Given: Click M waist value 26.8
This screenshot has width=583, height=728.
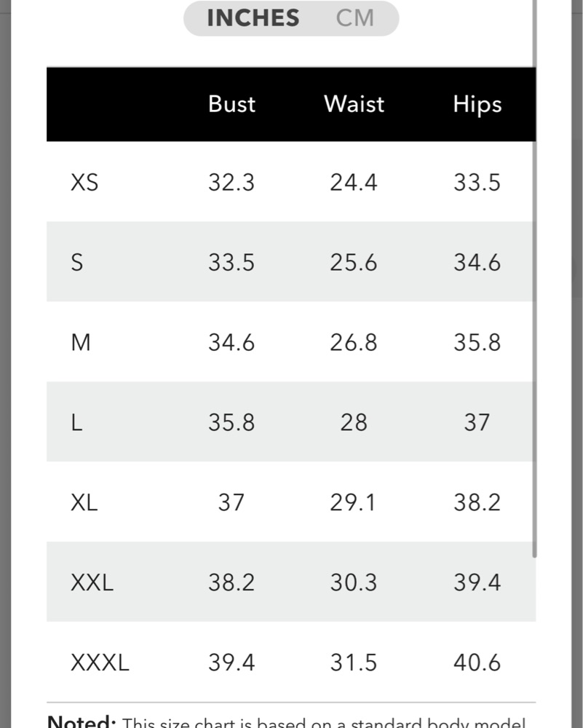Looking at the screenshot, I should coord(354,342).
